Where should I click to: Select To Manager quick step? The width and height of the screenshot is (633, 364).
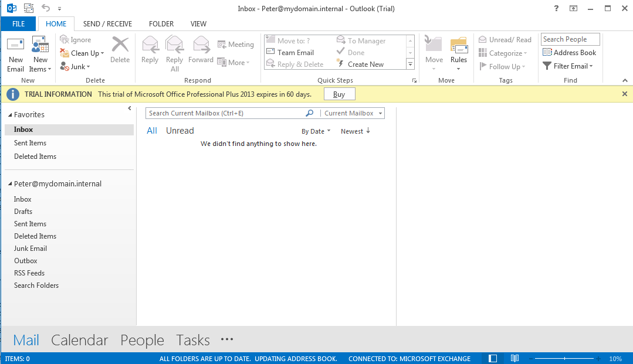361,40
